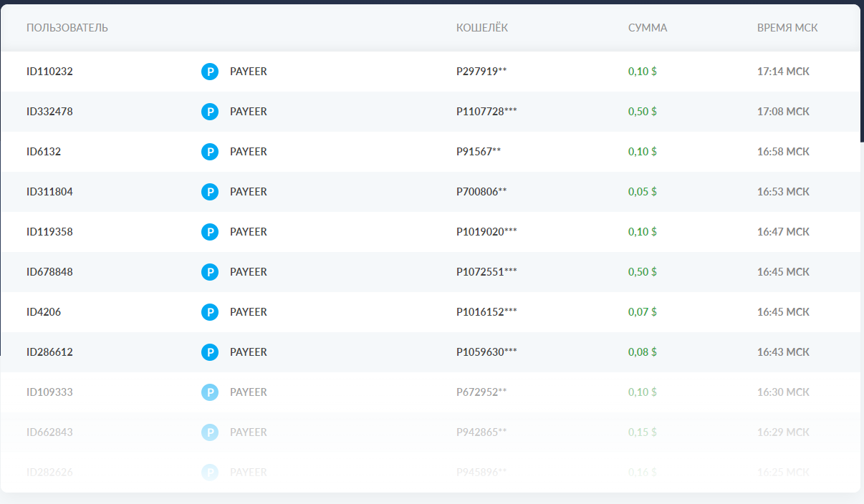The height and width of the screenshot is (504, 864).
Task: Click the 0,05 $ amount
Action: [643, 192]
